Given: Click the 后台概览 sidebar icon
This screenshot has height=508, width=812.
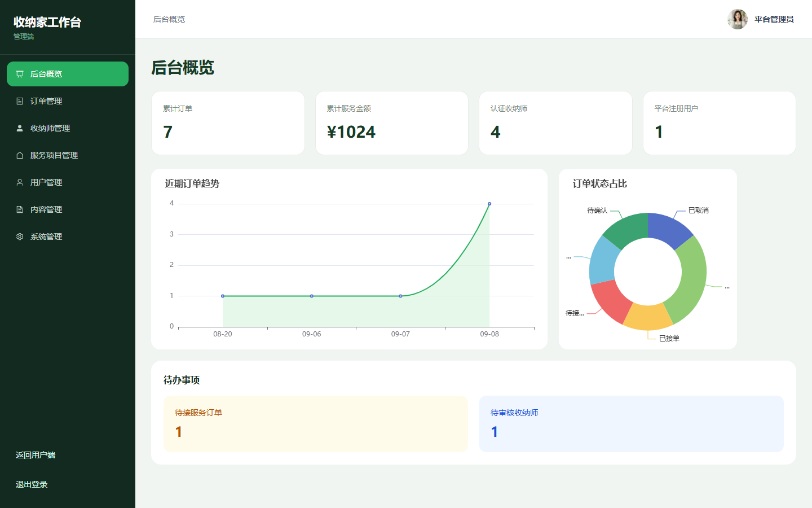Looking at the screenshot, I should pyautogui.click(x=20, y=74).
